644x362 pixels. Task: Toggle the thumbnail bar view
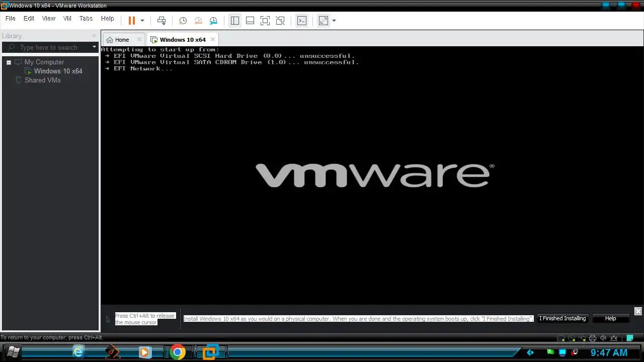point(250,21)
